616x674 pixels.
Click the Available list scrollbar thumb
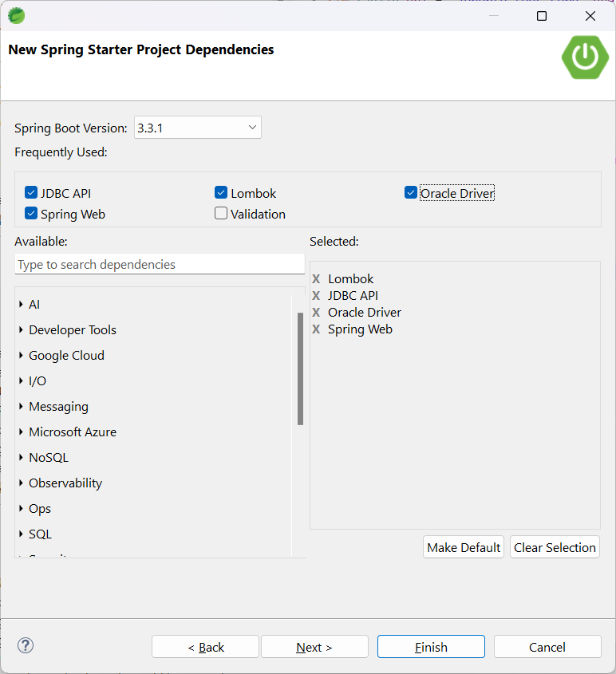300,369
